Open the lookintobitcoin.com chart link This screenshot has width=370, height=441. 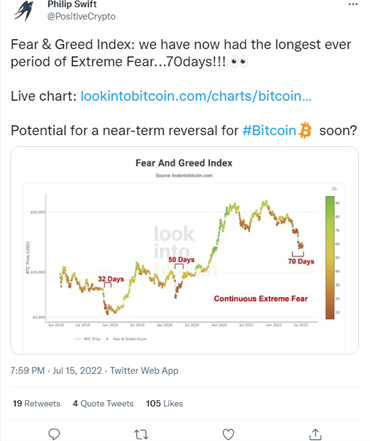tap(196, 96)
